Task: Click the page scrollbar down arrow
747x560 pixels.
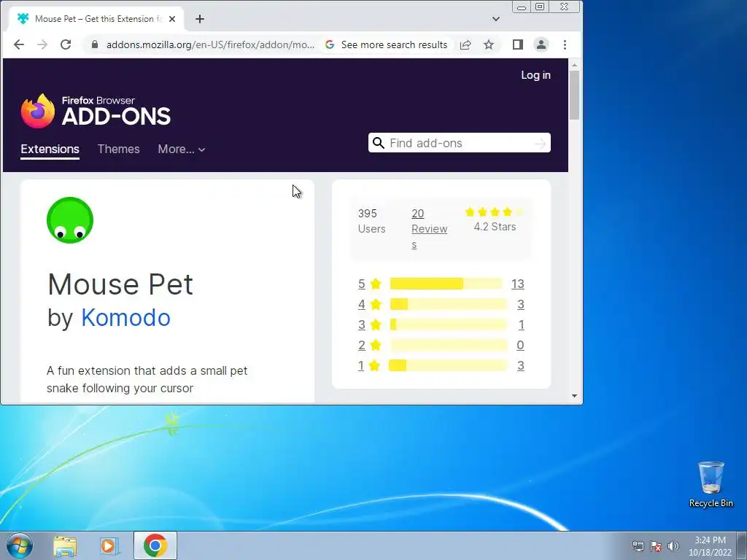Action: (x=575, y=396)
